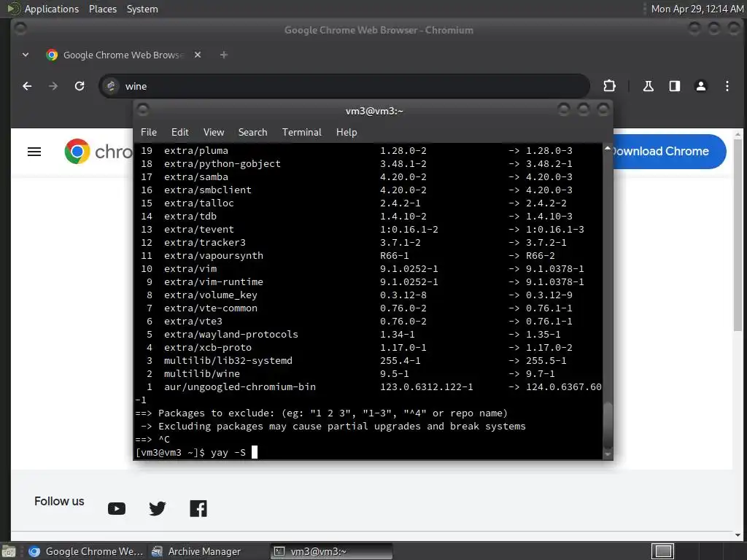Click the workspace switcher in bottom panel

662,551
